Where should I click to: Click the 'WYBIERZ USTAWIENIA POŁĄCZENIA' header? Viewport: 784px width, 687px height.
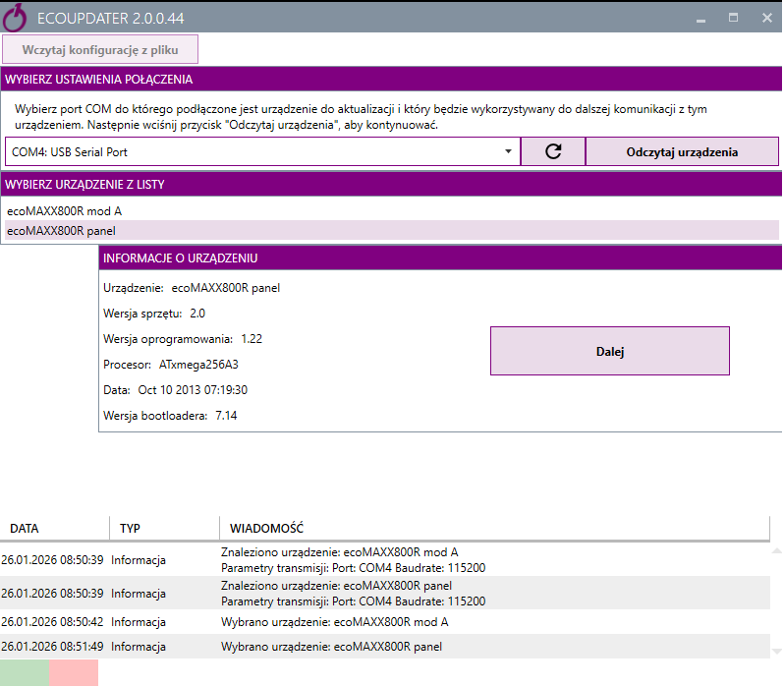tap(391, 79)
